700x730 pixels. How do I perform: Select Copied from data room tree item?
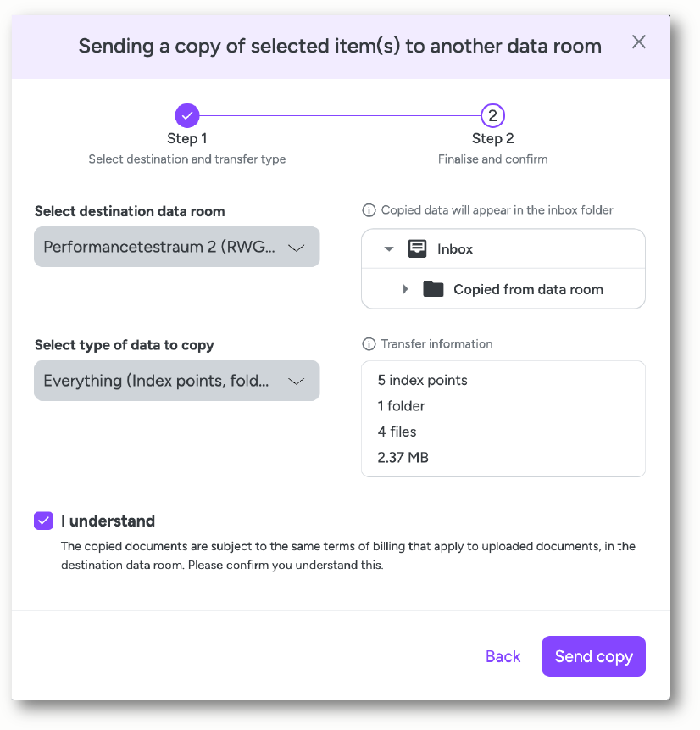click(503, 289)
